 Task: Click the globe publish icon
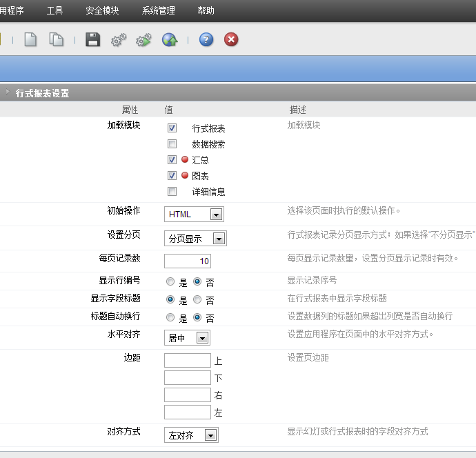pyautogui.click(x=170, y=40)
